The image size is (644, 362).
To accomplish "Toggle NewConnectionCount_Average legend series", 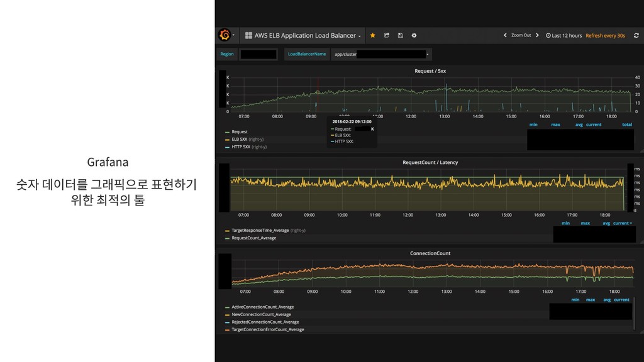I will click(261, 314).
